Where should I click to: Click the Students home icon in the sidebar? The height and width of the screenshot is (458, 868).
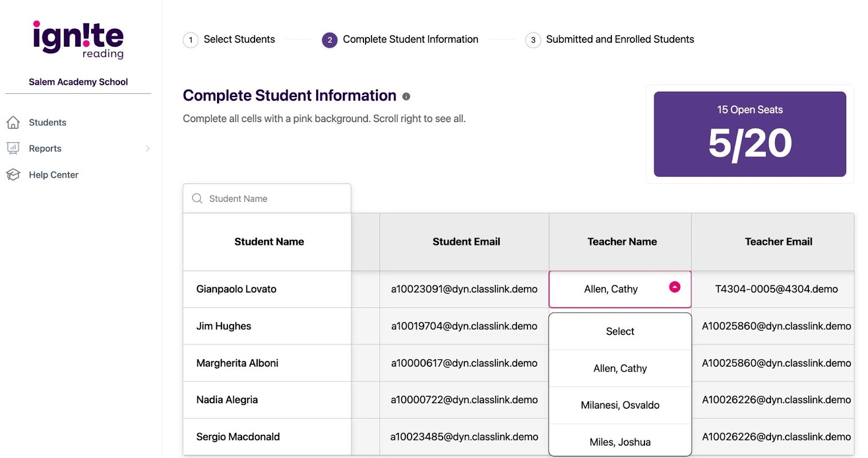[x=13, y=123]
